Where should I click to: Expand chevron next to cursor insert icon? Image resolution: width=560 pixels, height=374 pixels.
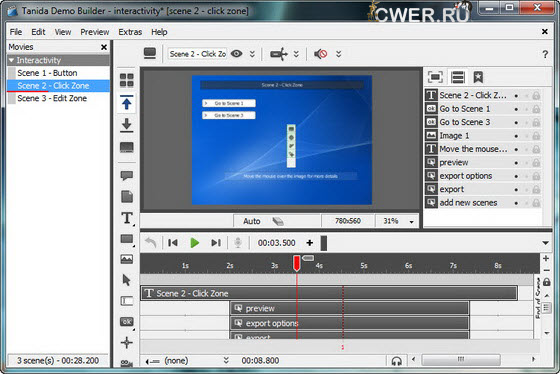click(296, 54)
